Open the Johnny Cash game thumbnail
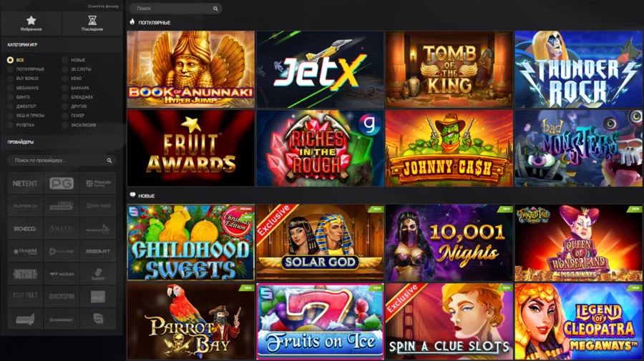644x361 pixels. [x=449, y=149]
